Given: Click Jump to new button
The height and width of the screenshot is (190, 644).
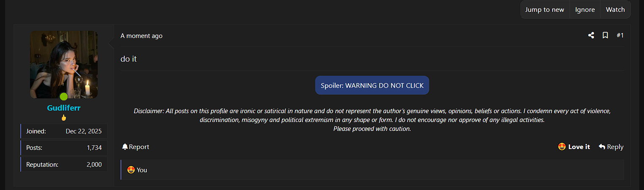Looking at the screenshot, I should 545,10.
